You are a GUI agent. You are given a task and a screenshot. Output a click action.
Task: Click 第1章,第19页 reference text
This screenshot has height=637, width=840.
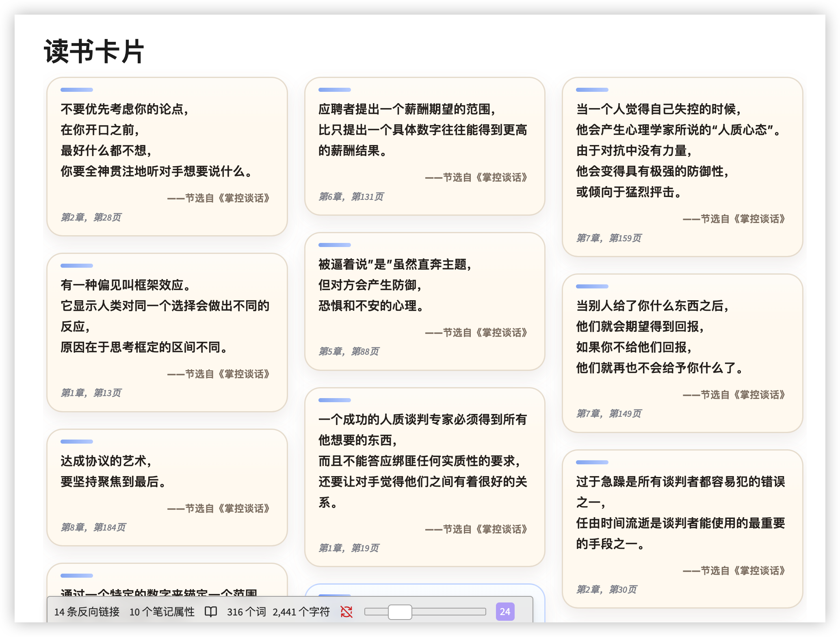[349, 548]
